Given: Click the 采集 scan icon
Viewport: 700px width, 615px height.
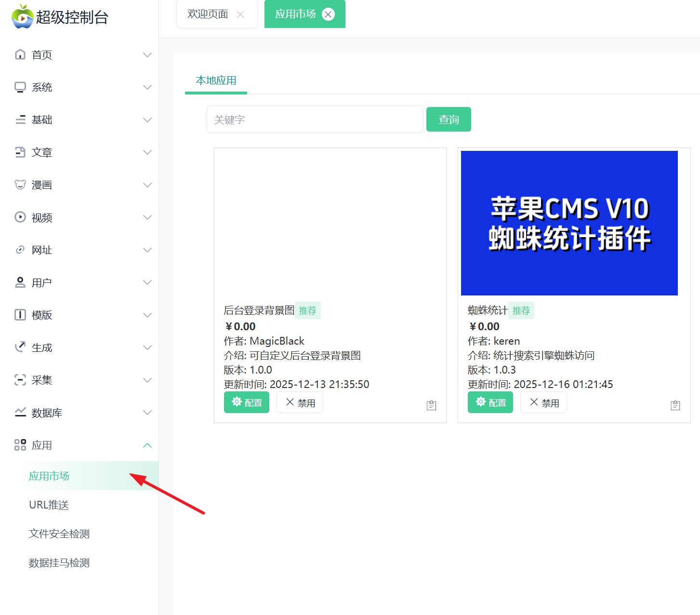Looking at the screenshot, I should [20, 380].
